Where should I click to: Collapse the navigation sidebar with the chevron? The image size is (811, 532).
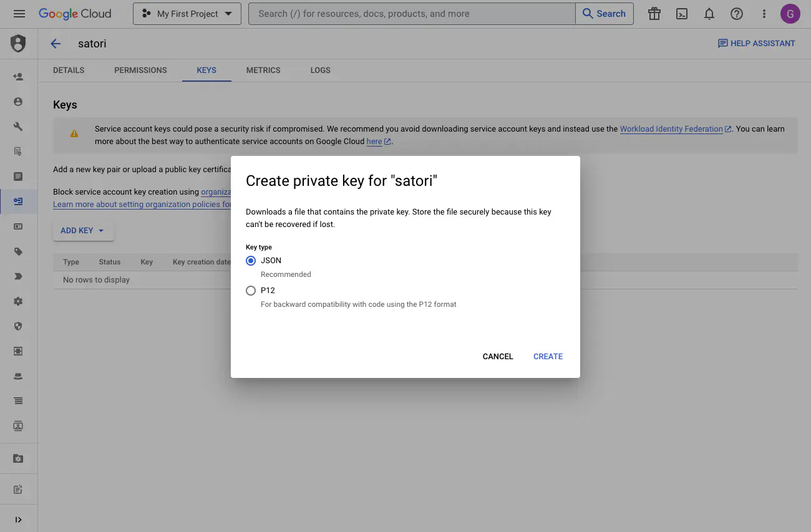click(18, 519)
